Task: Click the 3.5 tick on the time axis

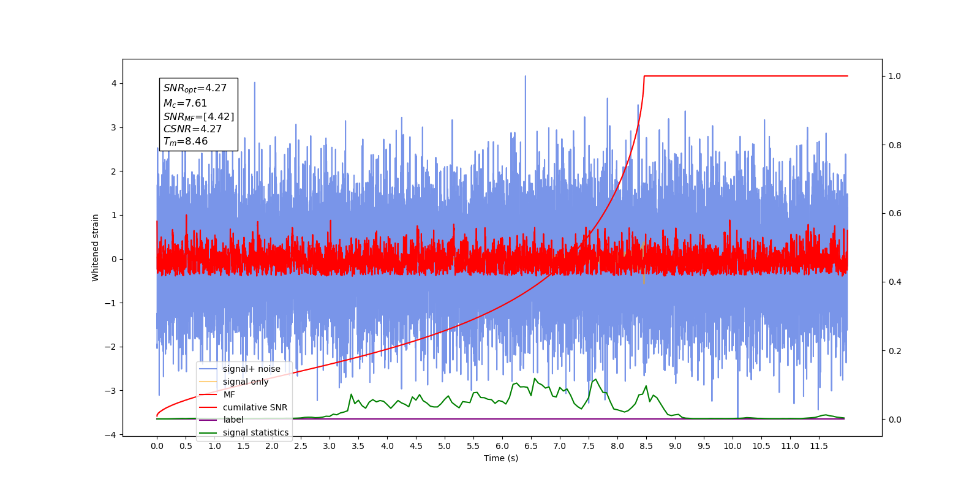Action: (358, 446)
